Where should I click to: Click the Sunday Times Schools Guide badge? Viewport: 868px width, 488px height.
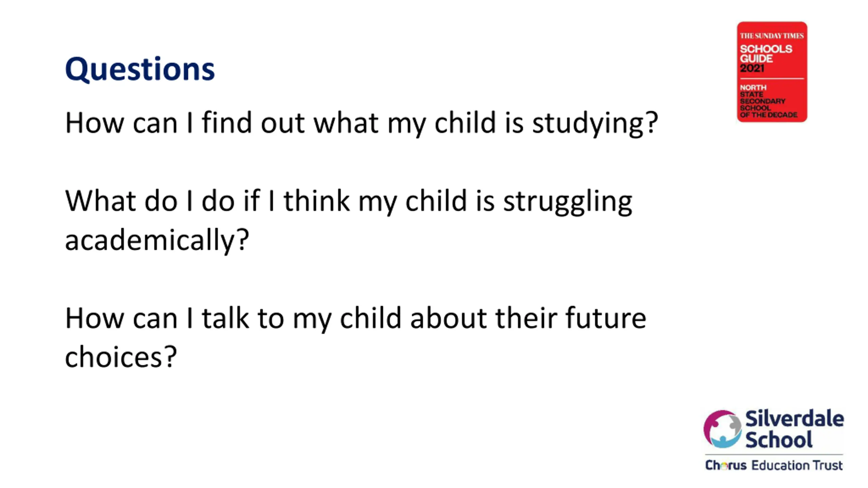pos(772,72)
